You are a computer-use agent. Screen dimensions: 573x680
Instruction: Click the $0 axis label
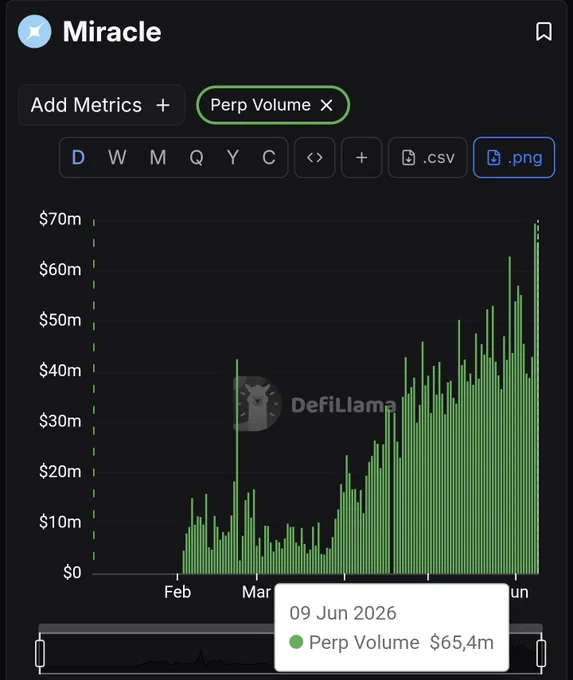point(72,572)
